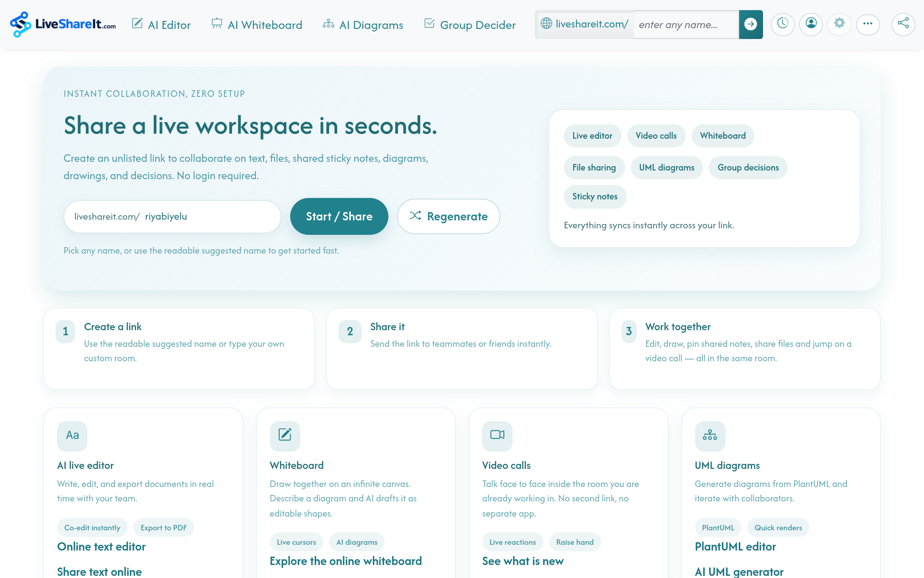Click the AI Editor pencil icon
The image size is (924, 578).
click(137, 23)
